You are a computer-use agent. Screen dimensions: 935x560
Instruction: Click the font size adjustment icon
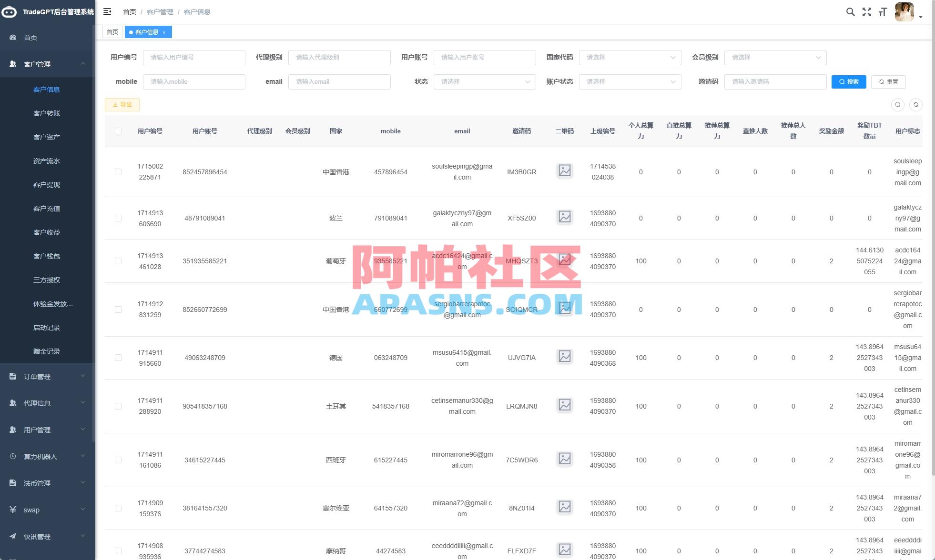point(883,12)
